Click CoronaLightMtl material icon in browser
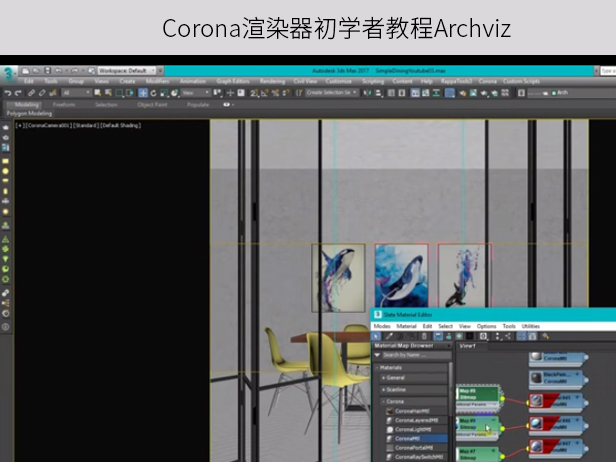 (x=389, y=428)
